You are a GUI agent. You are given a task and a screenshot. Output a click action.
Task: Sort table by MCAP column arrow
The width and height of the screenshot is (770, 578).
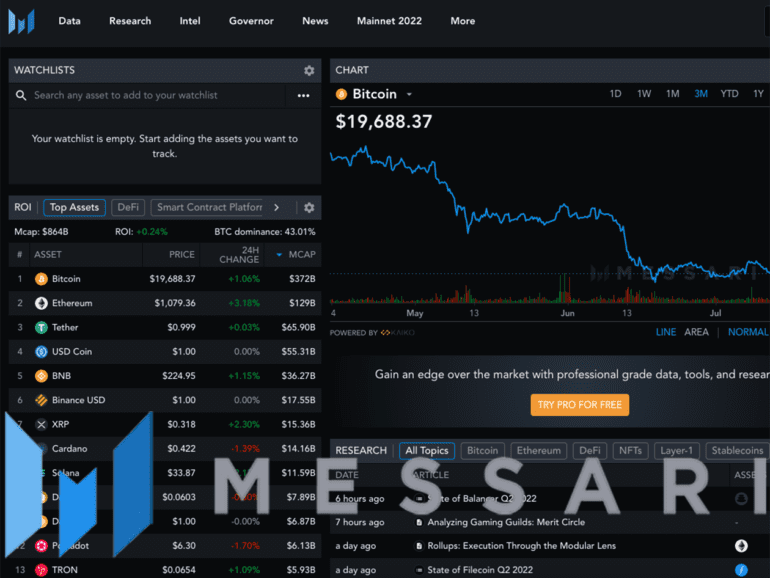coord(279,255)
